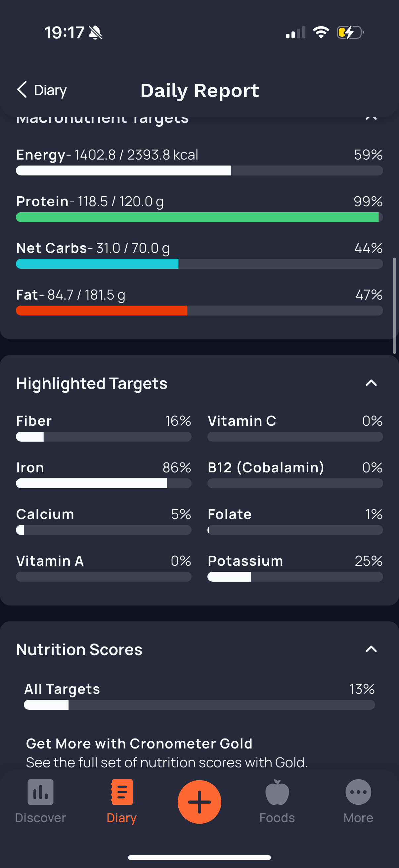This screenshot has width=399, height=868.
Task: Tap the All Targets score bar
Action: point(199,704)
